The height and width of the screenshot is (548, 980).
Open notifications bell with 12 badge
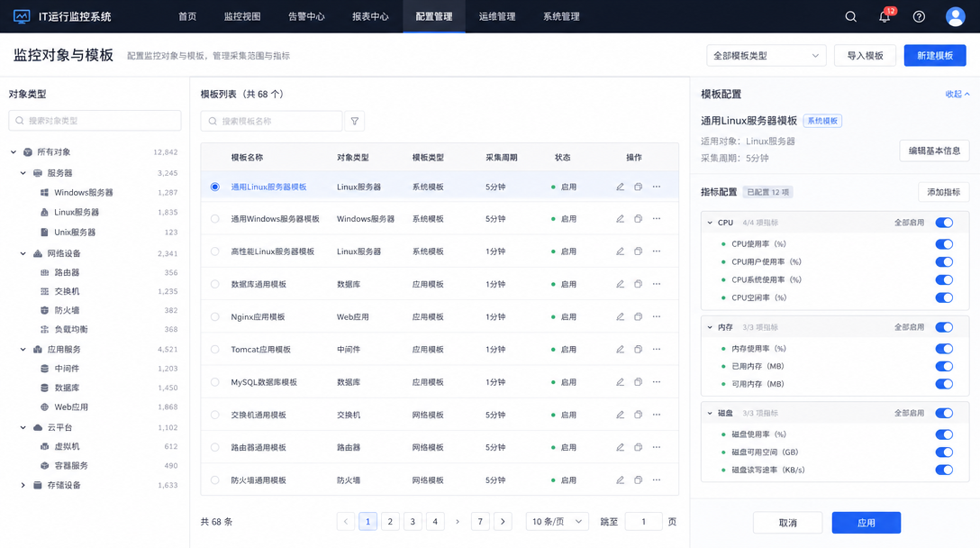[885, 16]
